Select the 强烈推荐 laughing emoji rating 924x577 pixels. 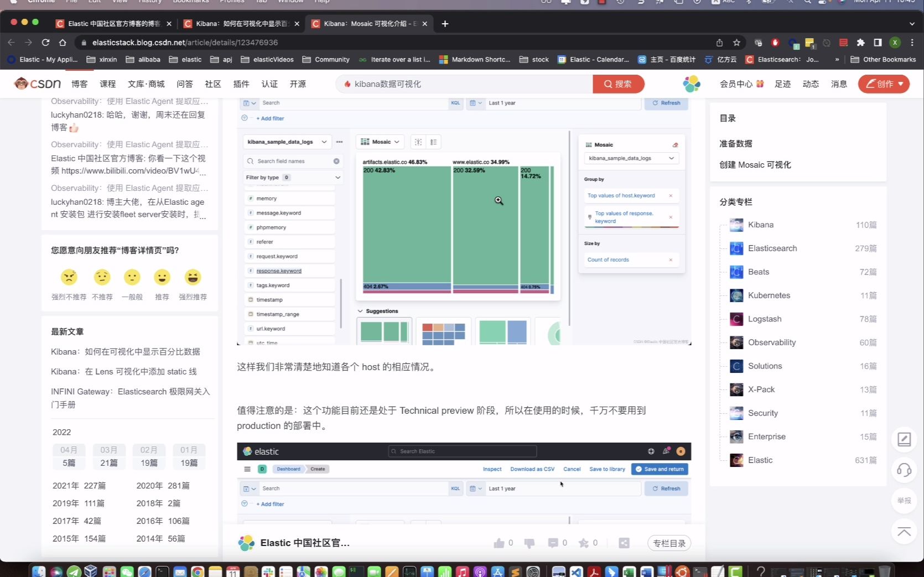point(193,278)
